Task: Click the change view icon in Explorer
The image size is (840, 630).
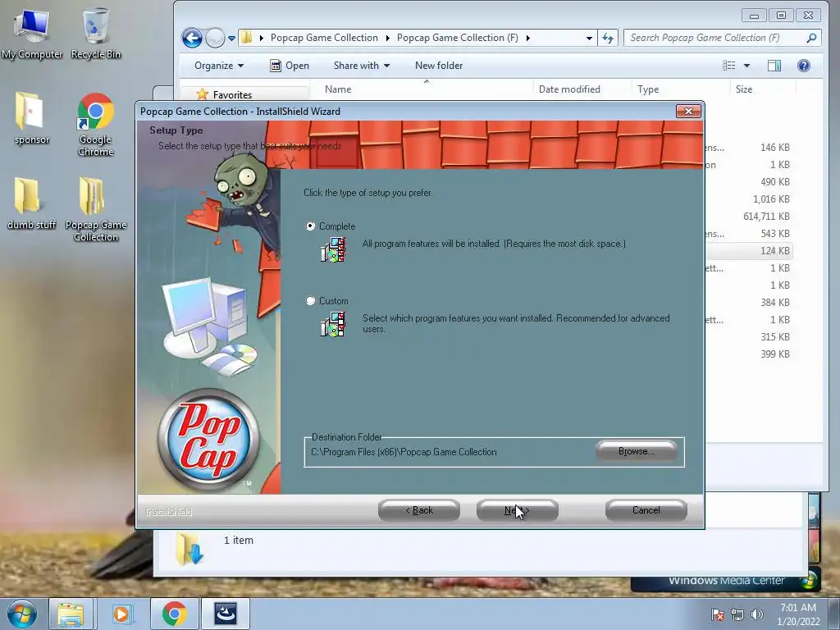Action: (729, 66)
